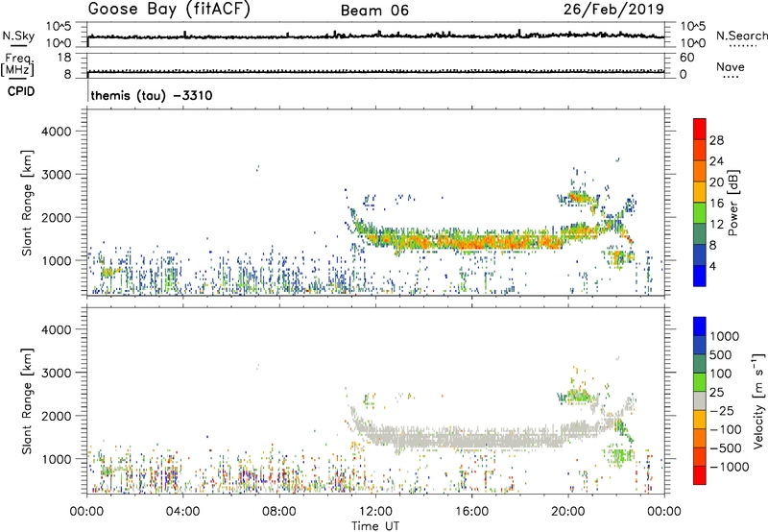This screenshot has width=768, height=532.
Task: Click the '28' Power colorbar label
Action: [x=716, y=140]
